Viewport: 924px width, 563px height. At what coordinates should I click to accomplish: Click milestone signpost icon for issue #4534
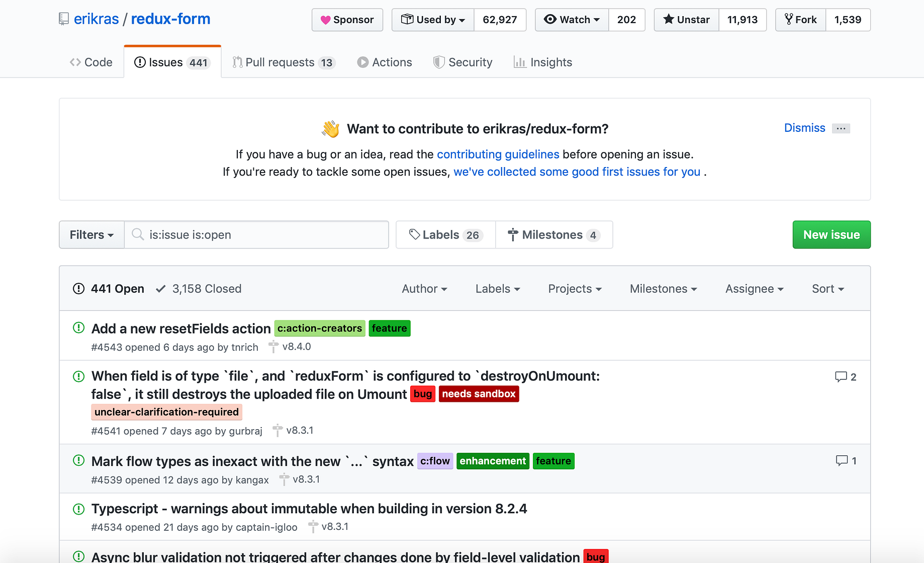coord(313,527)
